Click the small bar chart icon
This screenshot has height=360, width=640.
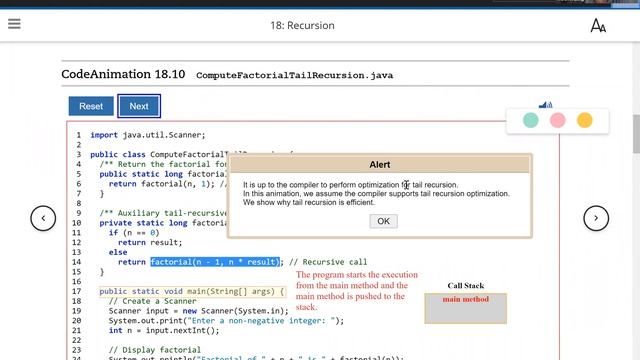(x=545, y=105)
